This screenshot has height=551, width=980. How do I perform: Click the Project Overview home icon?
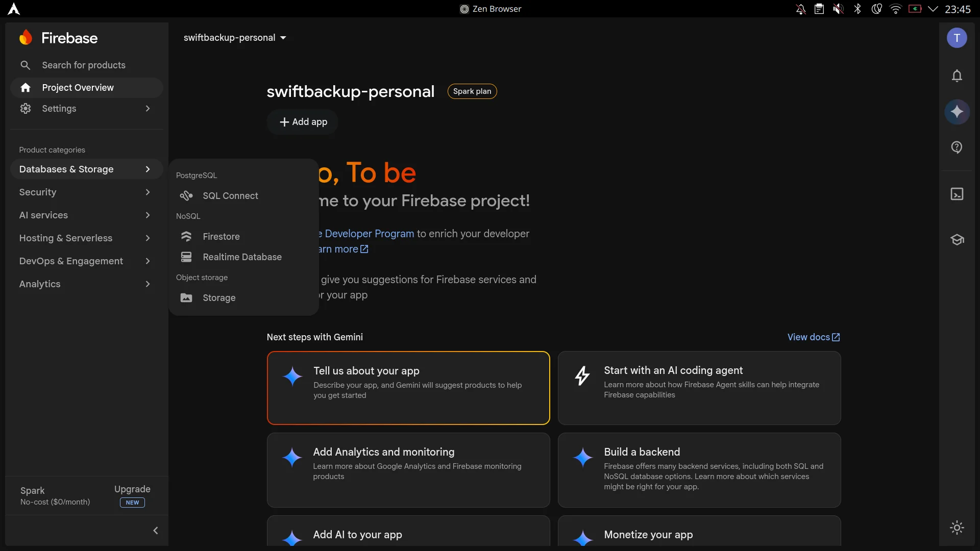point(26,88)
